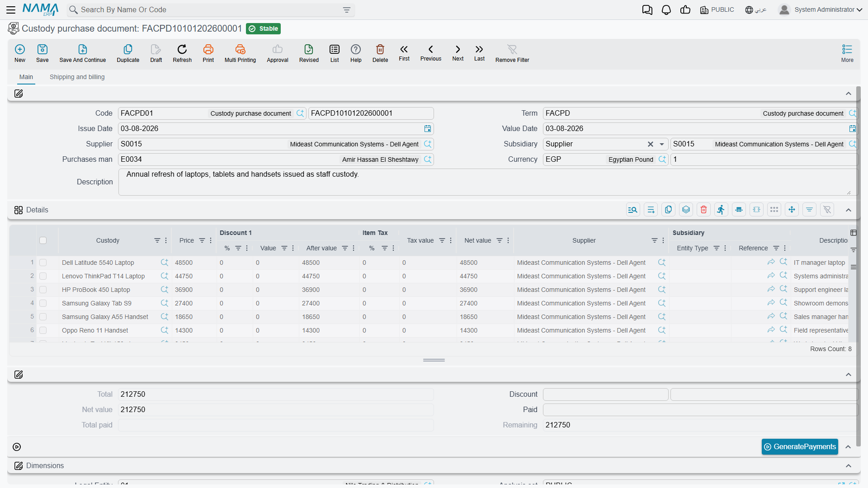This screenshot has width=868, height=488.
Task: Open the More actions menu
Action: click(x=847, y=53)
